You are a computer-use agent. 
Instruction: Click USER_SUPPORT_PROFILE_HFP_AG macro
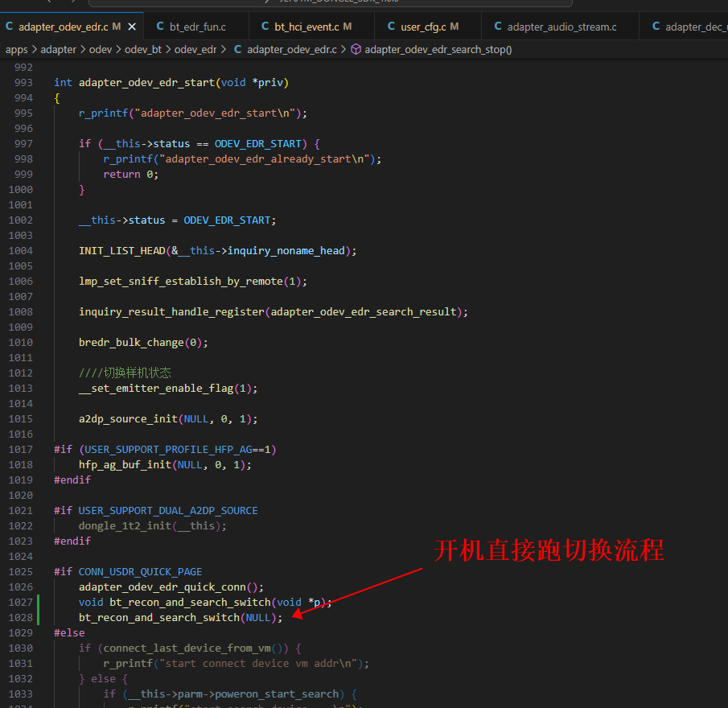[168, 450]
